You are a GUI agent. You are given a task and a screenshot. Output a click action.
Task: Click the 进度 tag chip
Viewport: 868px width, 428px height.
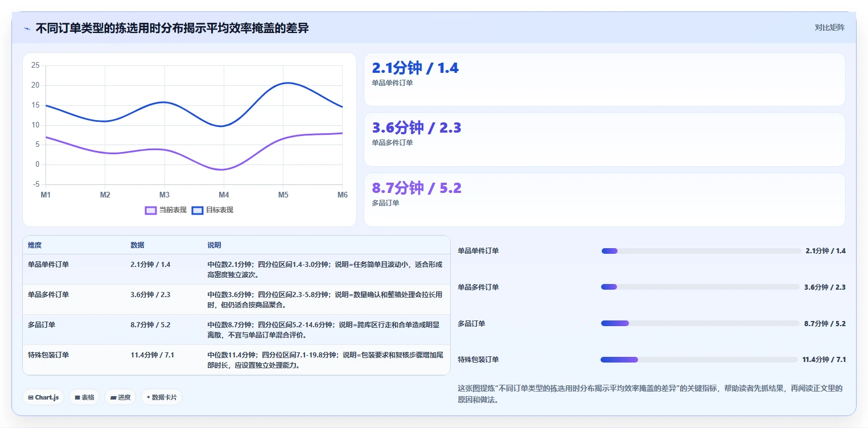click(x=120, y=397)
